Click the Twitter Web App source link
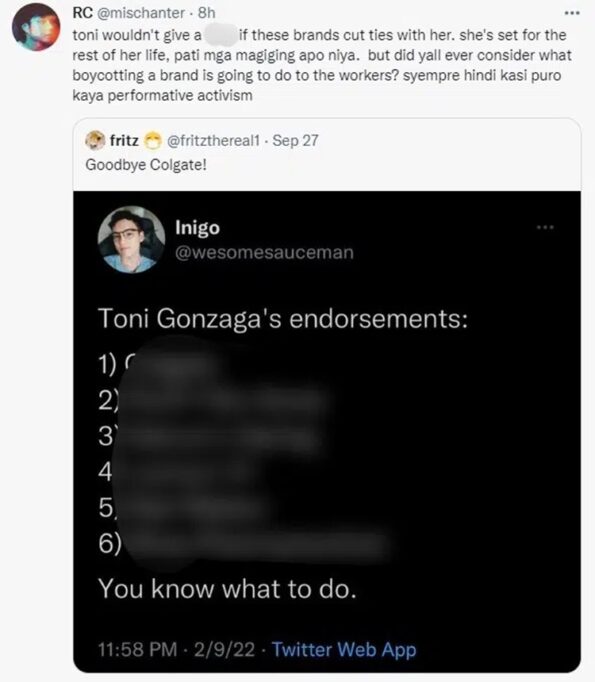The image size is (595, 682). point(344,649)
